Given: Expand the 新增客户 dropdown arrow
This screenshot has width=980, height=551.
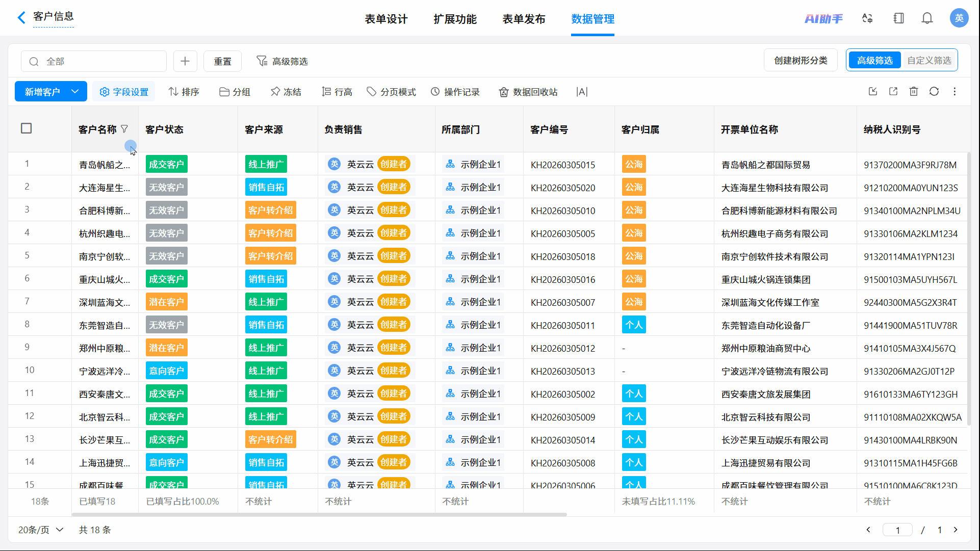Looking at the screenshot, I should [75, 91].
